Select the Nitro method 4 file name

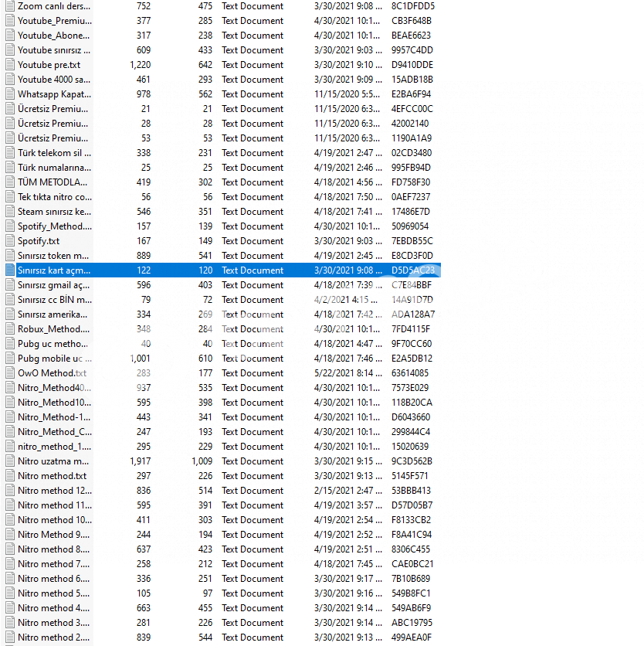pos(53,608)
